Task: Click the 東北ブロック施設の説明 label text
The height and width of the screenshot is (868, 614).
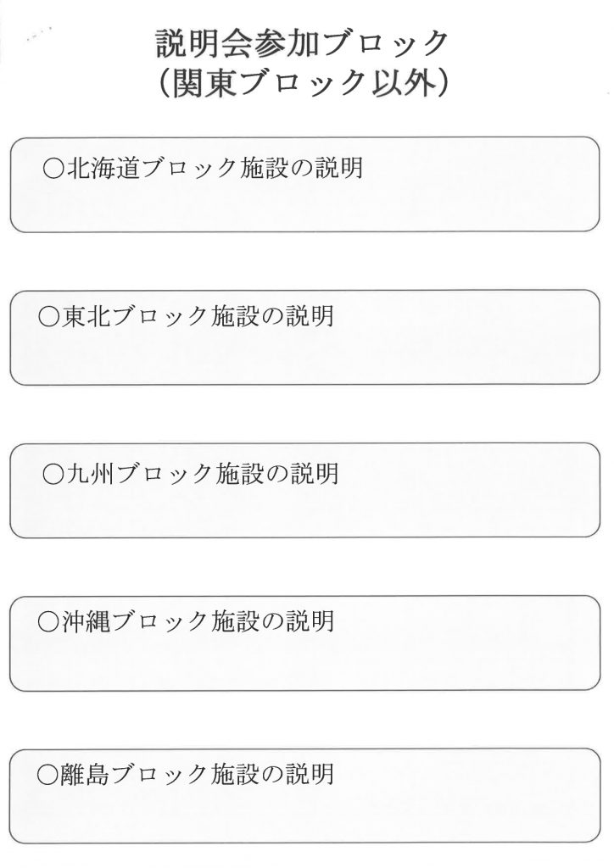Action: (x=198, y=317)
